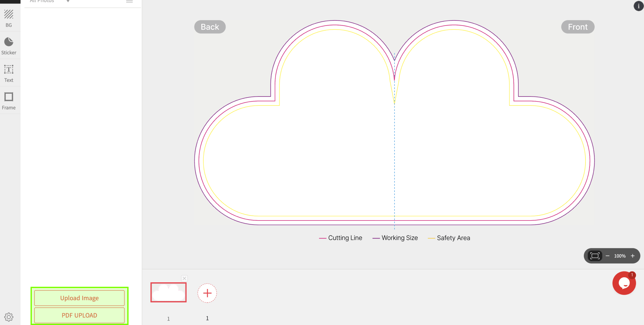The height and width of the screenshot is (325, 644).
Task: Open the photo list menu icon
Action: coord(129,1)
